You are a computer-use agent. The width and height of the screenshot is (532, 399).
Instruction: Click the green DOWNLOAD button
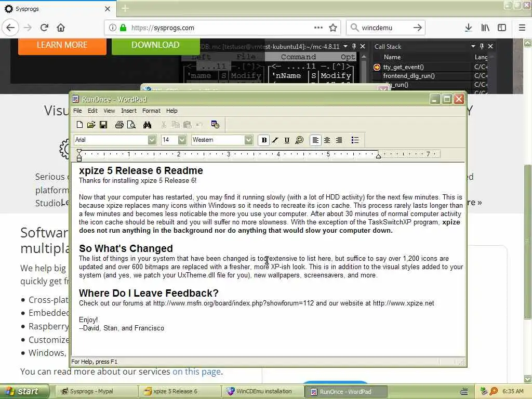point(155,46)
